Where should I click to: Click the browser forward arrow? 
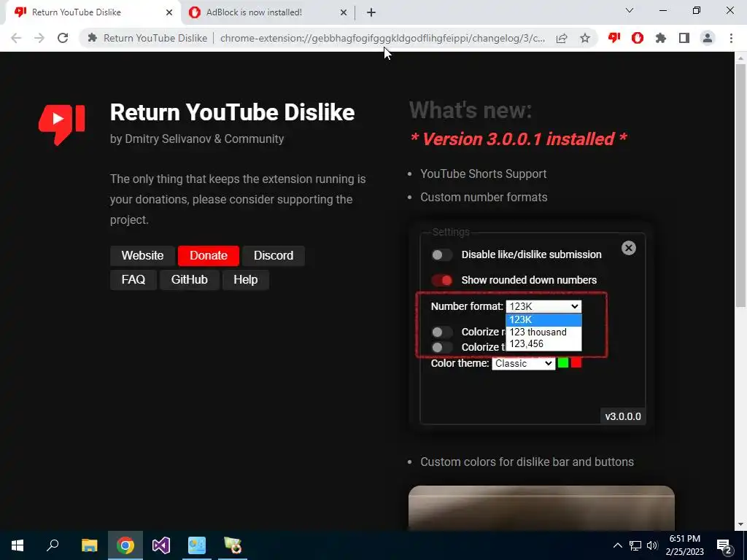click(39, 38)
